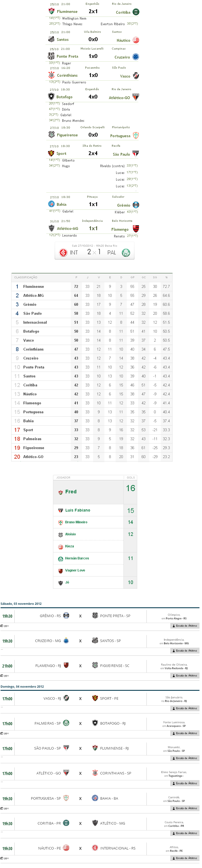Click Botafogo crest in Palmeiras x Botafogo fixture

coord(95,723)
